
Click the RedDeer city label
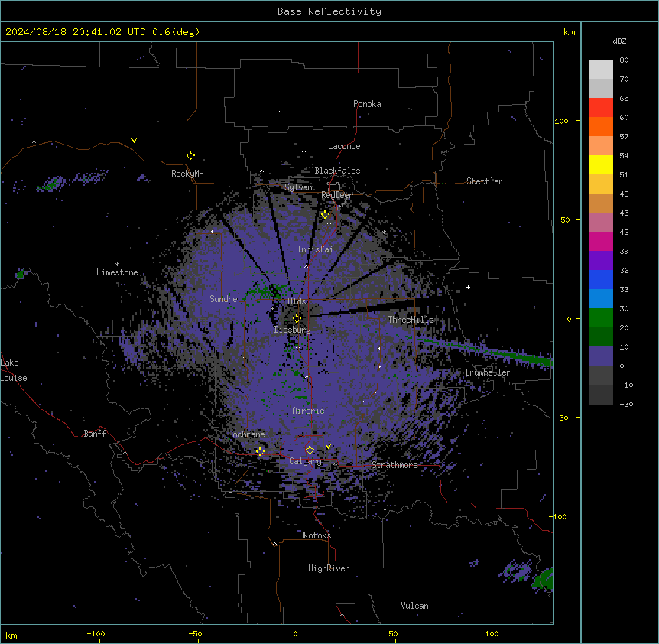coord(336,195)
